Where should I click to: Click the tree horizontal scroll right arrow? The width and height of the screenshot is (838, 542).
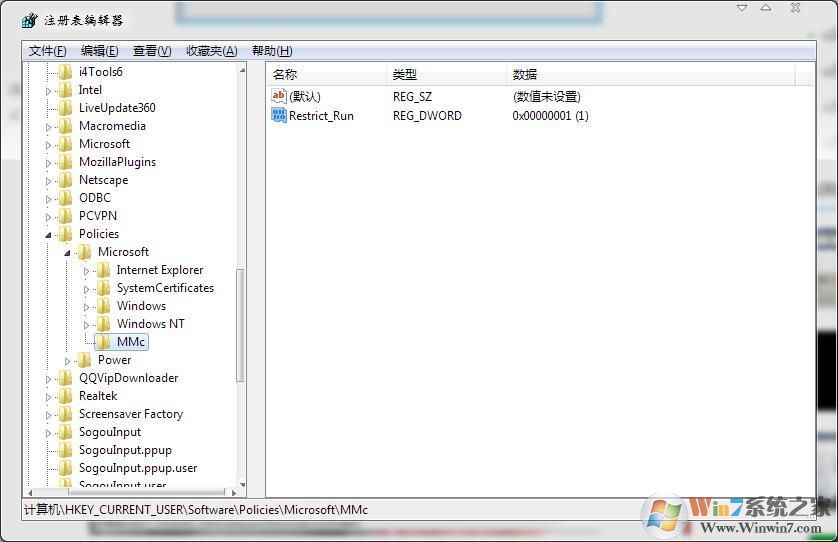[233, 492]
